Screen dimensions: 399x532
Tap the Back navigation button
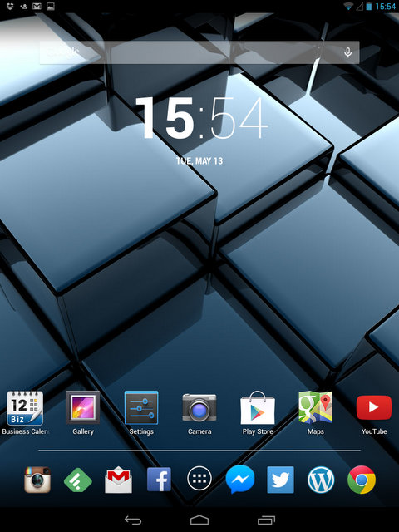click(133, 520)
